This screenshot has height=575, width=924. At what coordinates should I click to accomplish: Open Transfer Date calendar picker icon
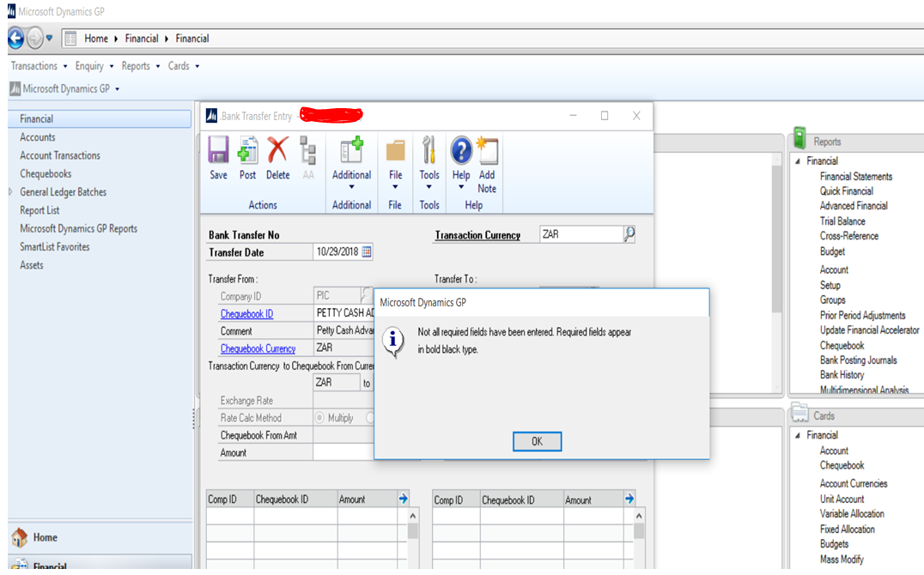[x=367, y=252]
